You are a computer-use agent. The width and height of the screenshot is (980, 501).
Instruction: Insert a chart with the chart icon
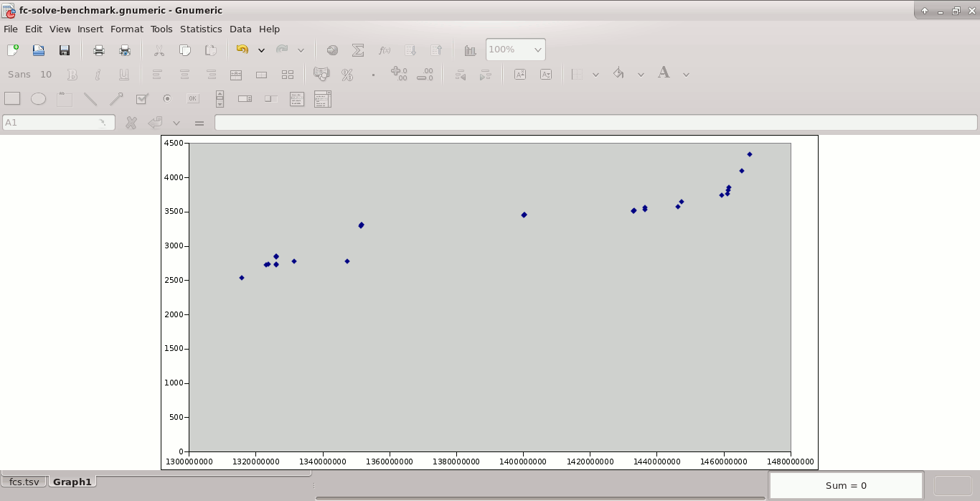(471, 50)
